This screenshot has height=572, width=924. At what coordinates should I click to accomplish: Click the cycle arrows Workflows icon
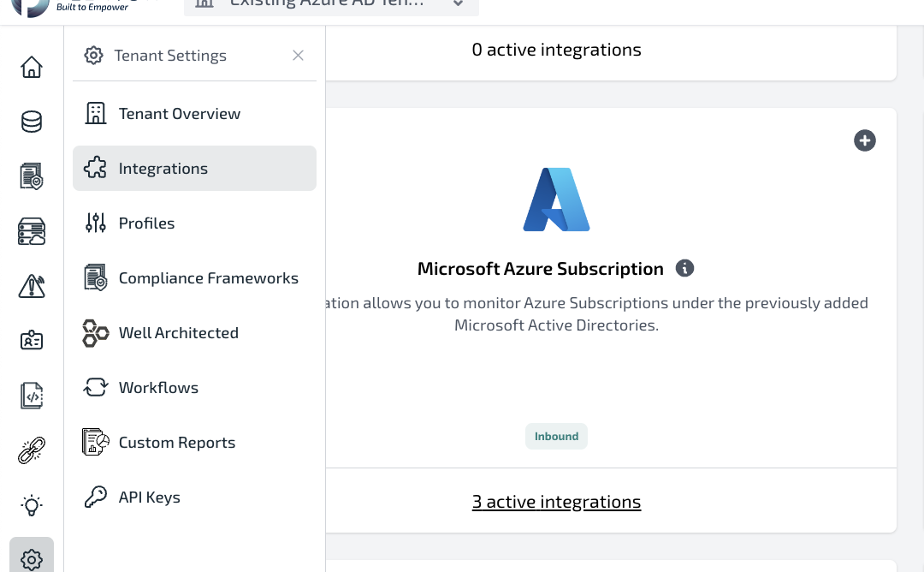96,387
